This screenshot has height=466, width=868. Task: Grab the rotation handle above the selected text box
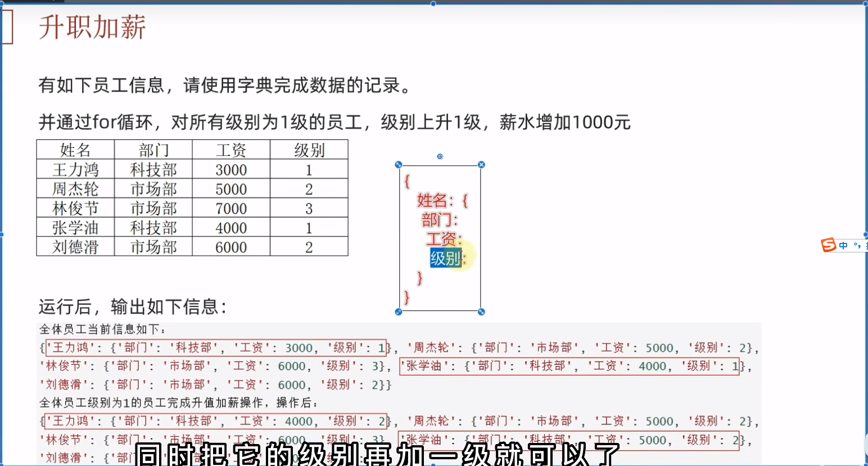[x=440, y=156]
